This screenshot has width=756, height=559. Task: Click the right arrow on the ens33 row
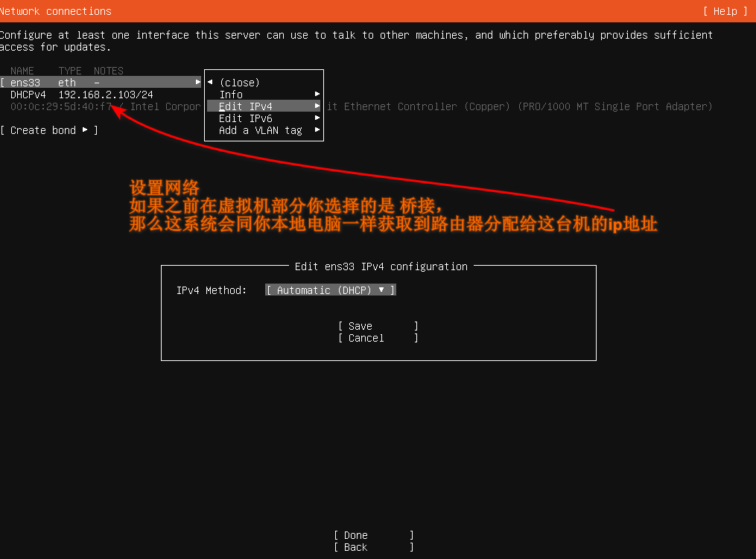pyautogui.click(x=198, y=82)
